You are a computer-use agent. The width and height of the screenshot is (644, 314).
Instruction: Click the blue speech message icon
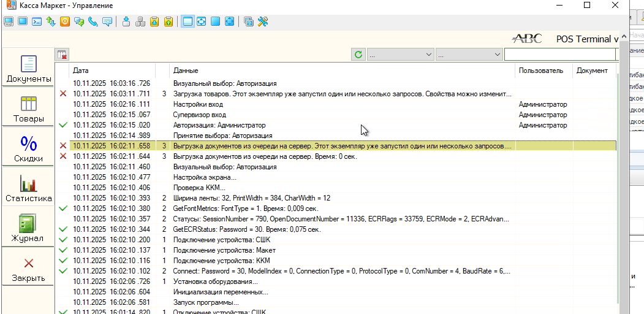point(107,21)
